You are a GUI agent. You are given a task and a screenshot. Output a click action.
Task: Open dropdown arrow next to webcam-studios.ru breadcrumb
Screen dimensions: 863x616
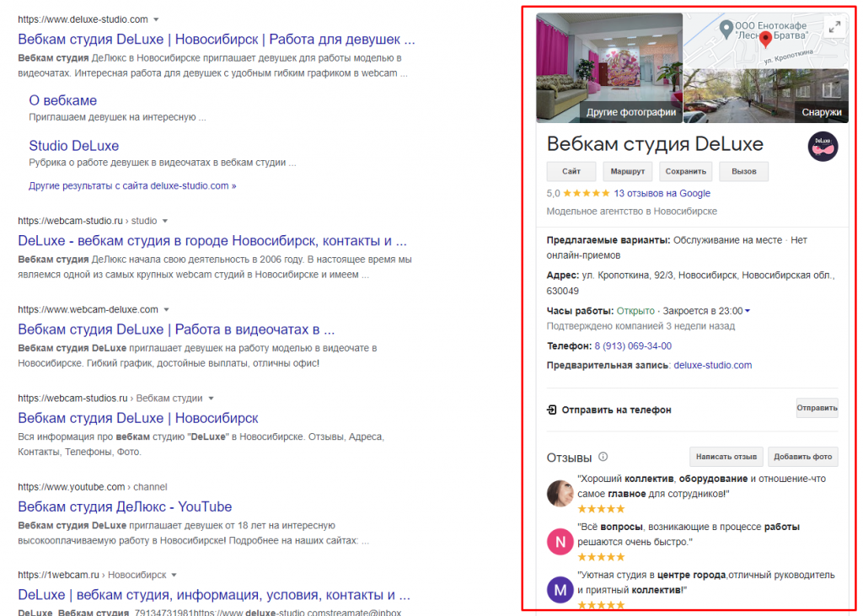(x=211, y=398)
